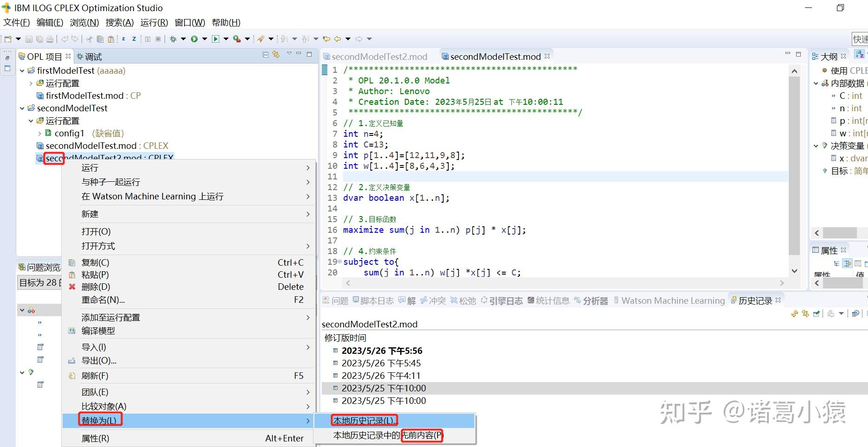Click the green Run toolbar icon
Image resolution: width=868 pixels, height=447 pixels.
click(x=194, y=39)
